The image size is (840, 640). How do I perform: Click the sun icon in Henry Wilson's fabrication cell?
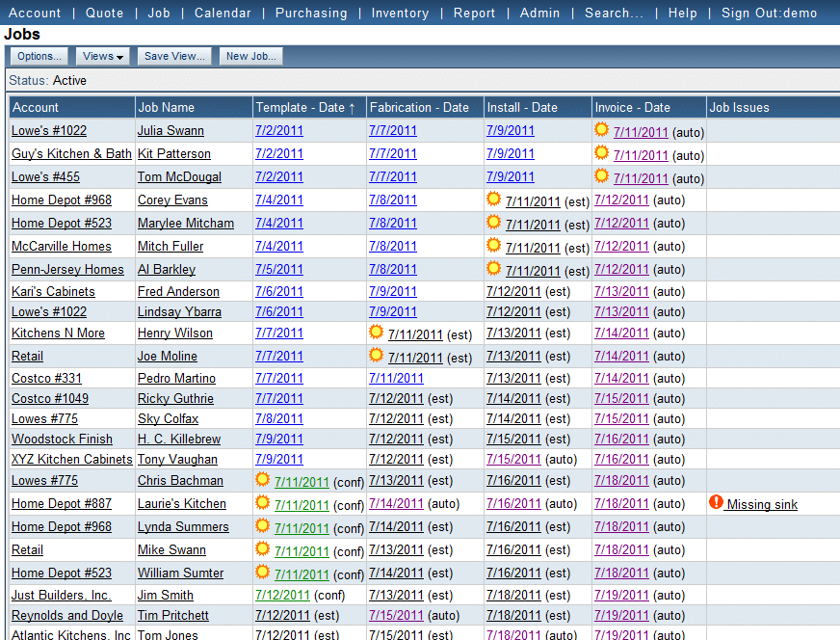click(376, 332)
